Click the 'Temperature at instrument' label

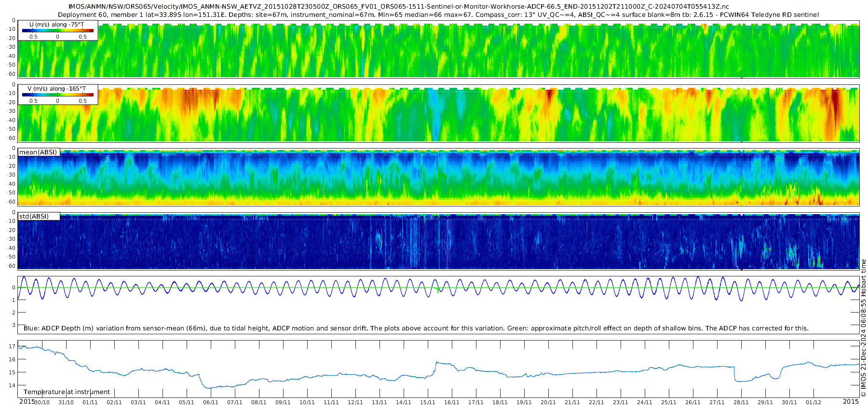tap(67, 392)
